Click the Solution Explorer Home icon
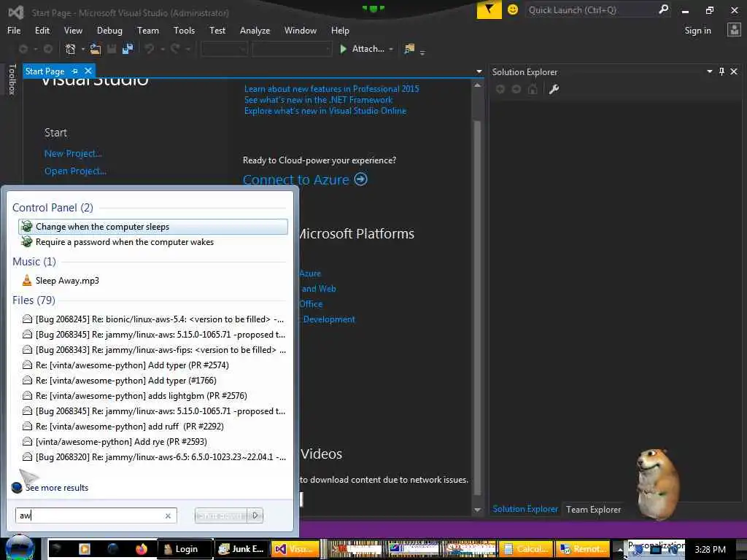Viewport: 747px width, 560px height. pyautogui.click(x=533, y=89)
